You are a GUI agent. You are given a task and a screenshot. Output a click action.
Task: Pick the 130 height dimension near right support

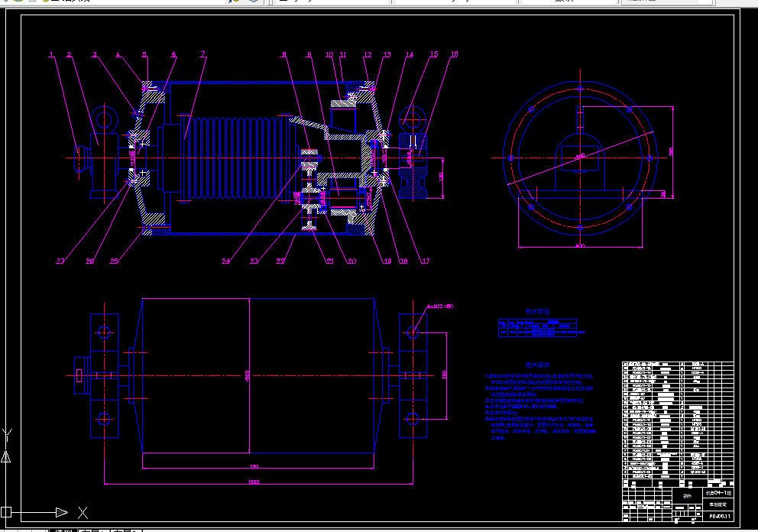(441, 177)
